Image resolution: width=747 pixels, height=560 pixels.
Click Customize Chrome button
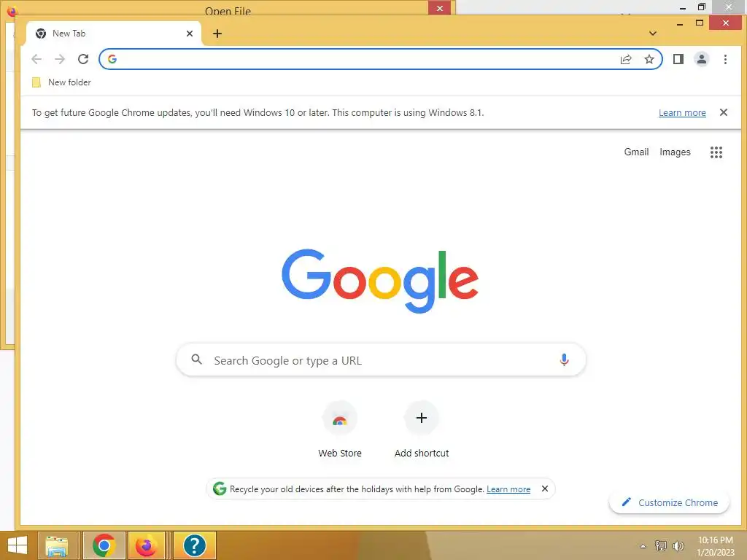(669, 502)
